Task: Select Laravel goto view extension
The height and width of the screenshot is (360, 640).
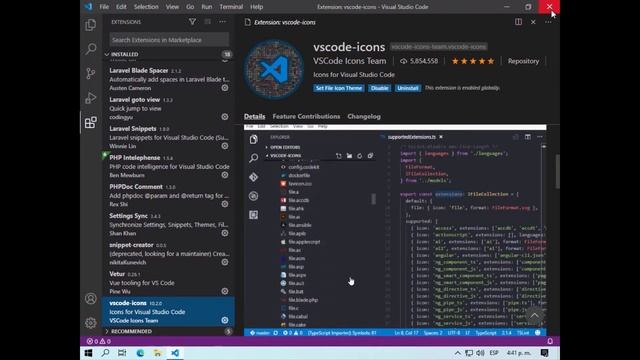Action: click(168, 108)
